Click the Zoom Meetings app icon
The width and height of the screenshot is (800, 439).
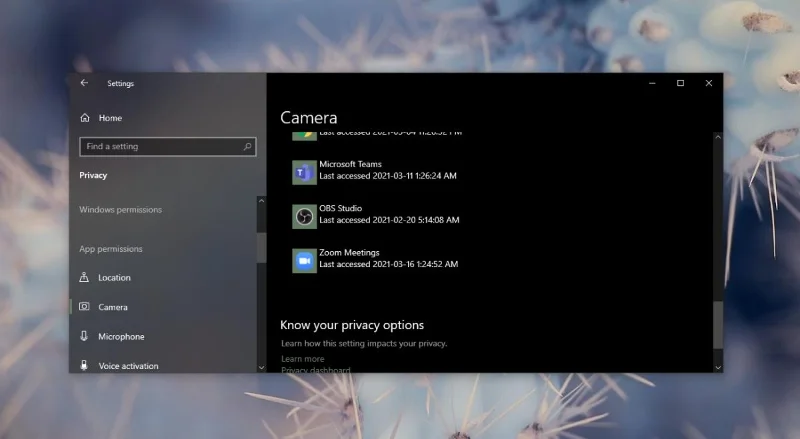304,261
